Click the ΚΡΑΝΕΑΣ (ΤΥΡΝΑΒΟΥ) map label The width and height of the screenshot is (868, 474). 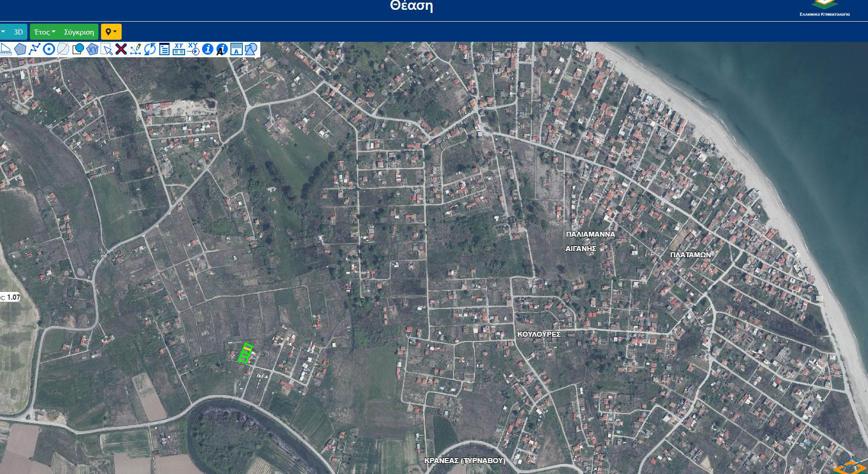tap(465, 461)
